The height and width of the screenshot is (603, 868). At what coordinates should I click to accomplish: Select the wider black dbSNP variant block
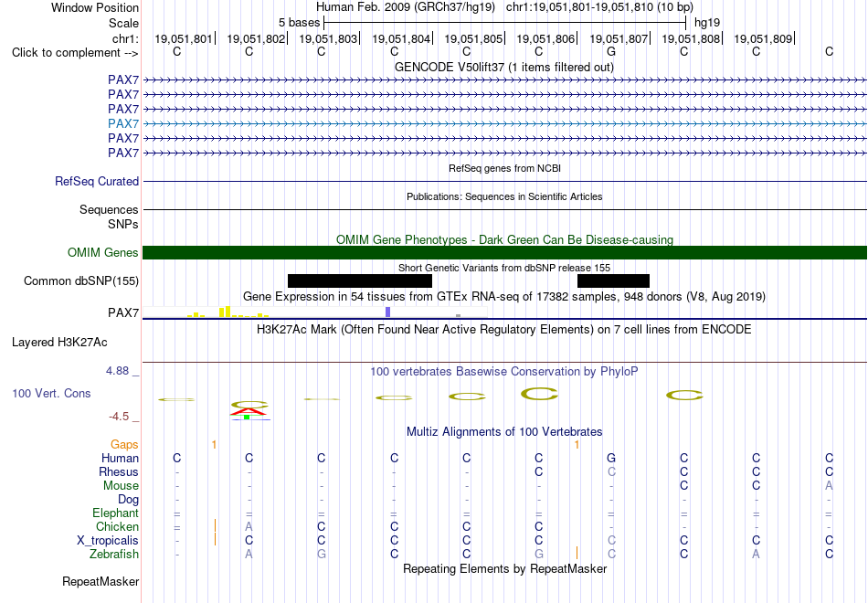360,280
